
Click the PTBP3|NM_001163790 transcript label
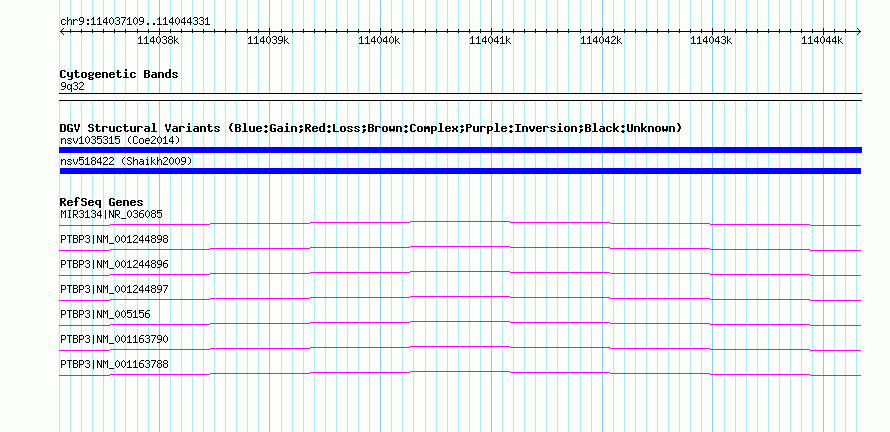coord(114,339)
